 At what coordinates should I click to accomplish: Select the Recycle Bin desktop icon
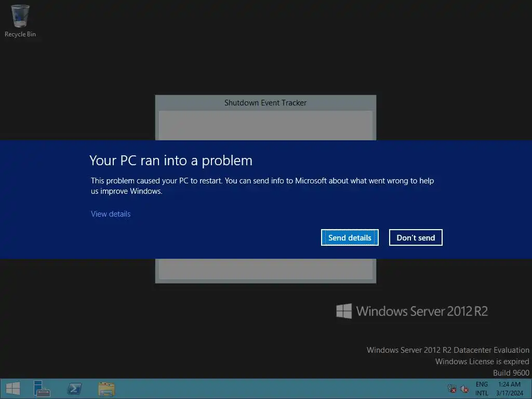pos(20,21)
